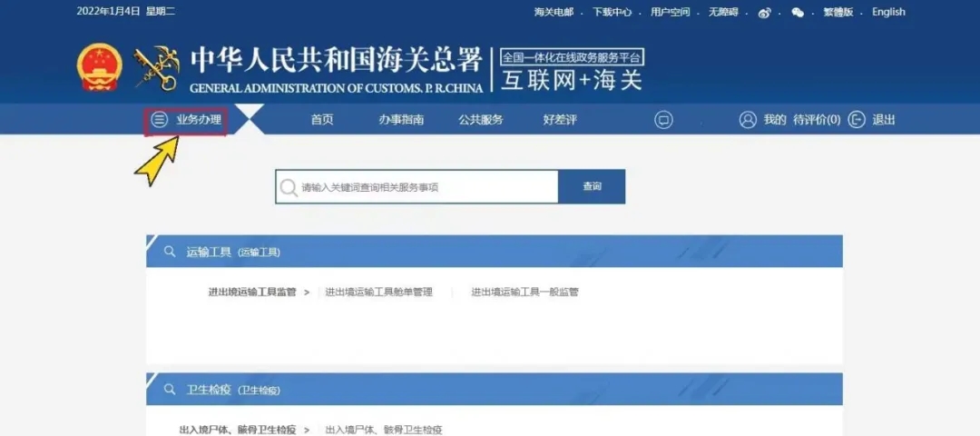Select the 公共服务 navigation item
The width and height of the screenshot is (980, 436).
point(480,120)
